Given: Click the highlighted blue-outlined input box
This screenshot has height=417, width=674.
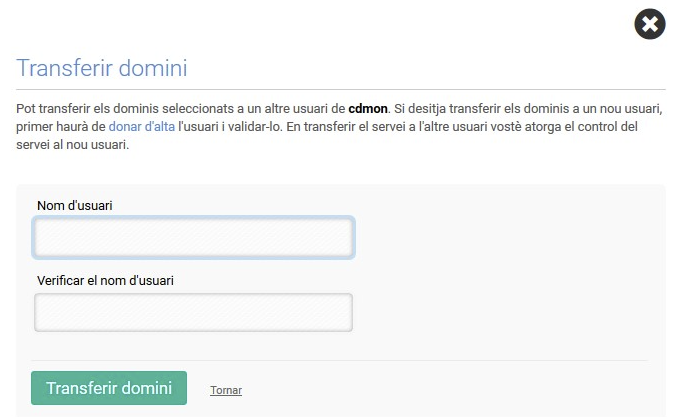Looking at the screenshot, I should point(193,237).
